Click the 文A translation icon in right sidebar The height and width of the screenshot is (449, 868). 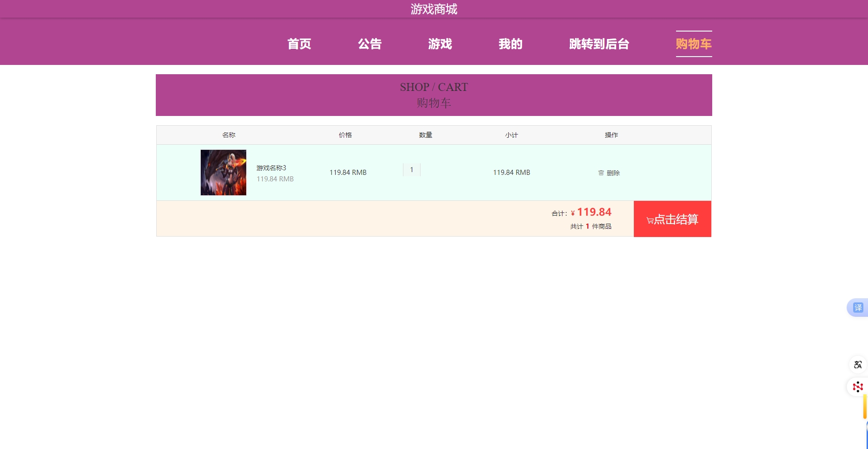tap(857, 365)
